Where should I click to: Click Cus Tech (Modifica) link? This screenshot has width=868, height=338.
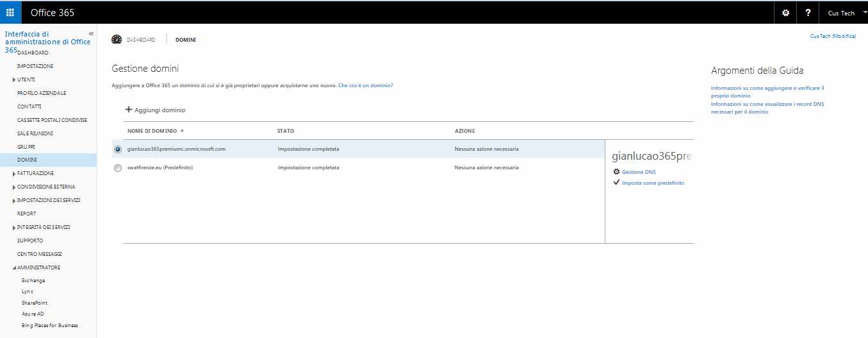[833, 36]
